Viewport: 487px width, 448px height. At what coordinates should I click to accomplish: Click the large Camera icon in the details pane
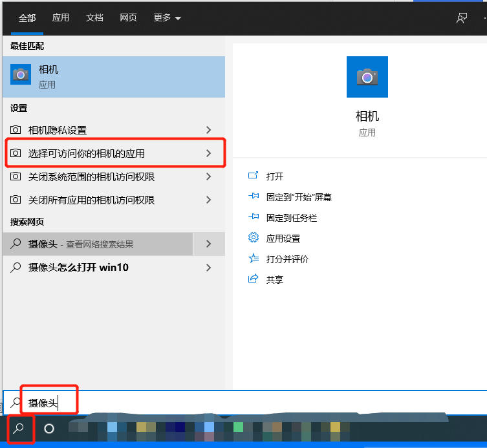pyautogui.click(x=367, y=77)
